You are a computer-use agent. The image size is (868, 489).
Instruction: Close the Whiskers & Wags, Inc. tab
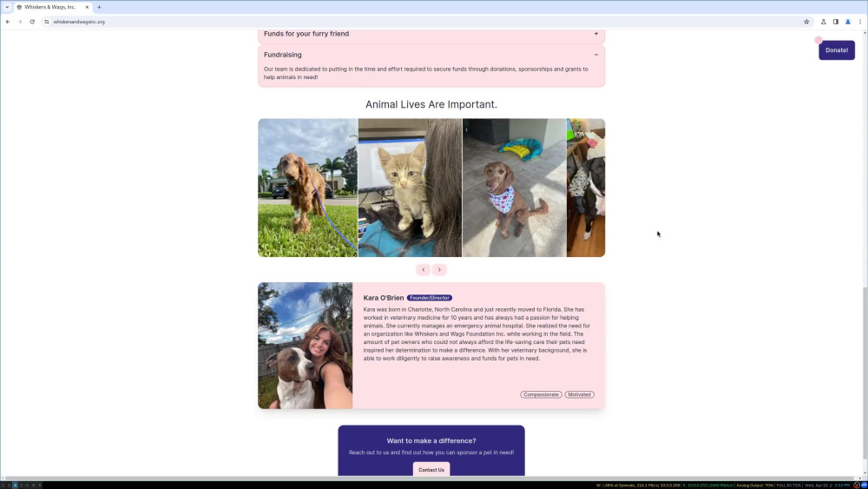point(87,7)
